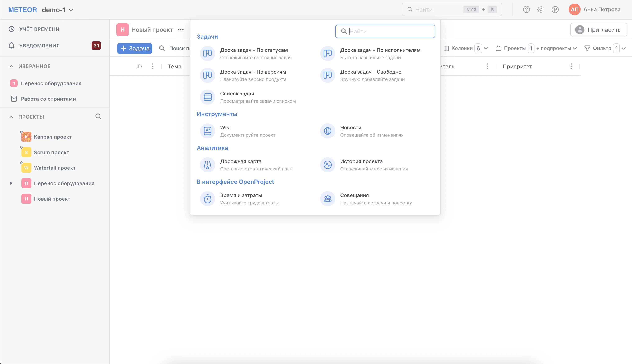Viewport: 632px width, 364px height.
Task: Click the global Найти search field
Action: [452, 9]
